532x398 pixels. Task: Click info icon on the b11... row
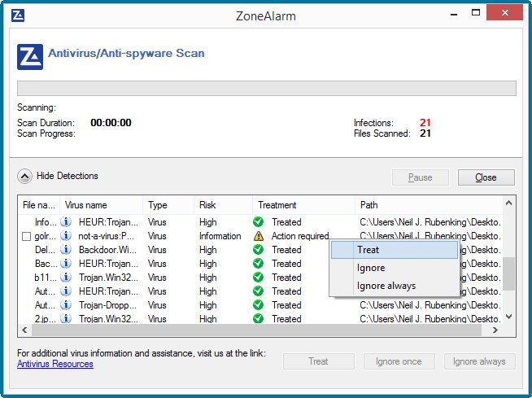66,277
